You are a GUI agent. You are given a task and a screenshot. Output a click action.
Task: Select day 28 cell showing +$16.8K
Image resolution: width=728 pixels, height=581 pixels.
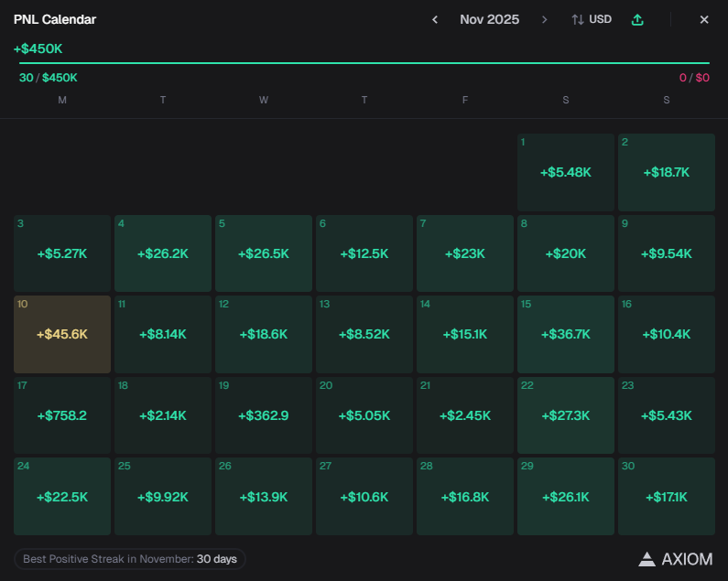465,497
